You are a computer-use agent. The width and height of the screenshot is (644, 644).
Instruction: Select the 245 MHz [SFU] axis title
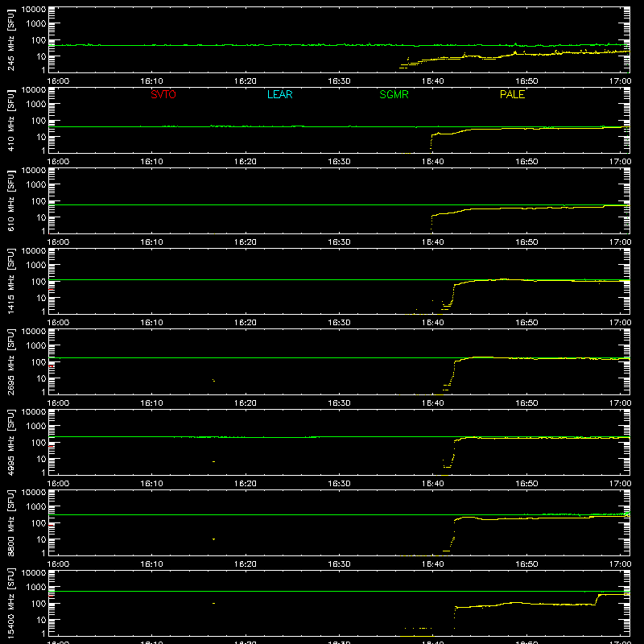pos(10,39)
